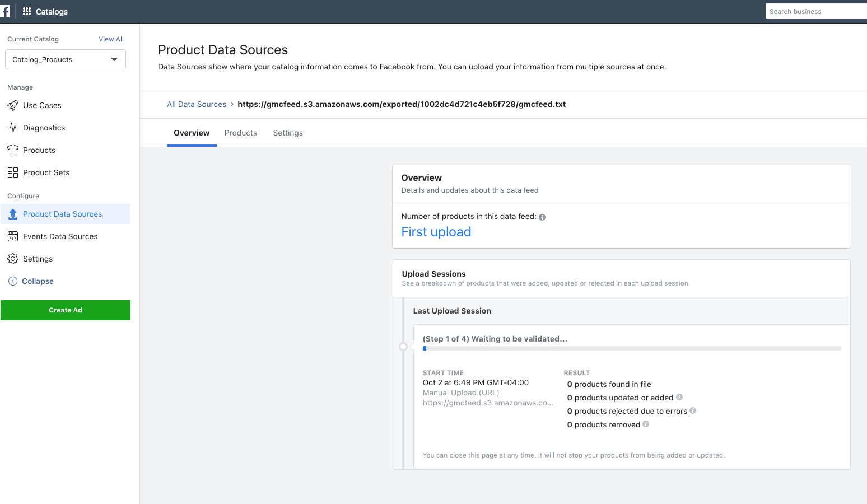This screenshot has height=504, width=867.
Task: Click the View All link
Action: [x=111, y=39]
